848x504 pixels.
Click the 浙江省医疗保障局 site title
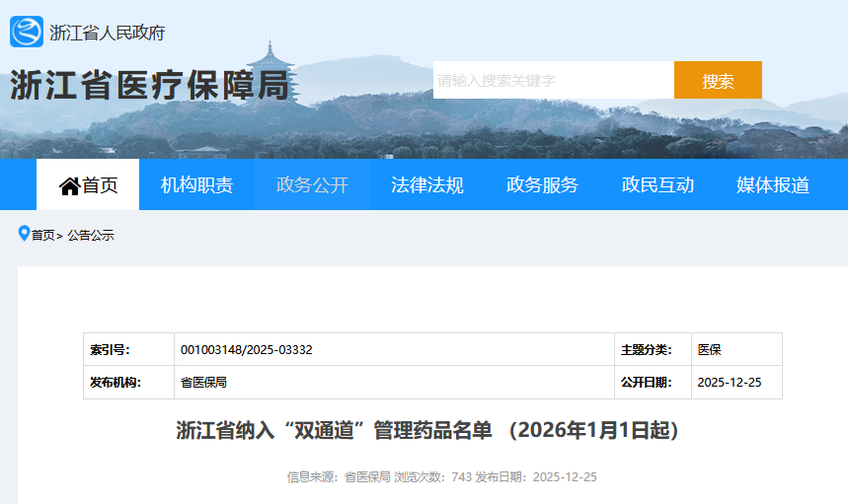click(150, 86)
